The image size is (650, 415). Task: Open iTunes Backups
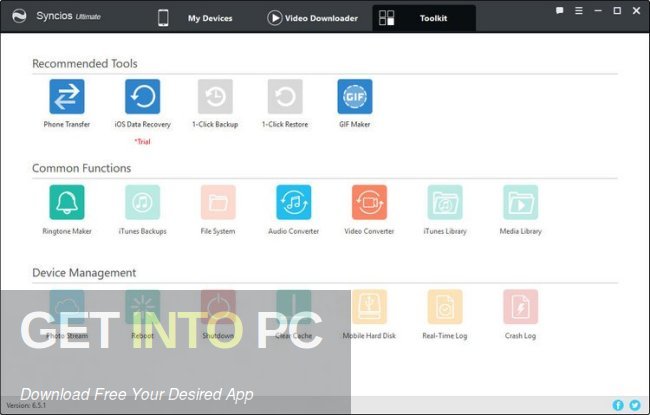tap(143, 202)
